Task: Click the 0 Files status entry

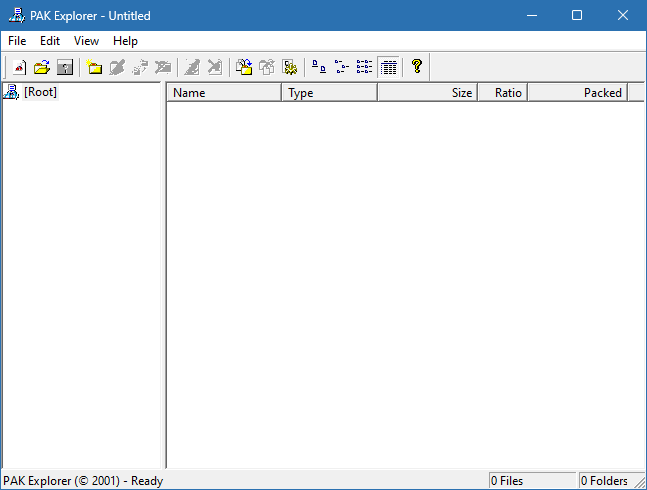Action: (532, 481)
